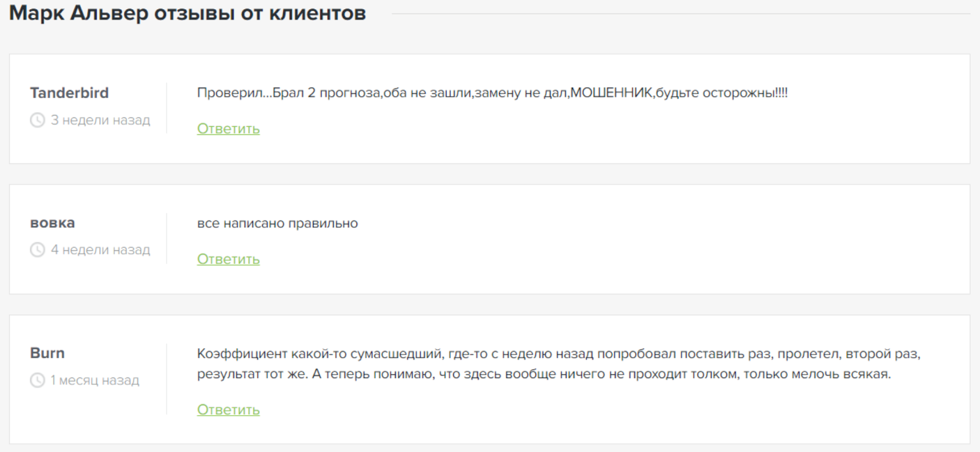The height and width of the screenshot is (452, 980).
Task: Reply to Tanderbird's review via Ответить
Action: (228, 129)
